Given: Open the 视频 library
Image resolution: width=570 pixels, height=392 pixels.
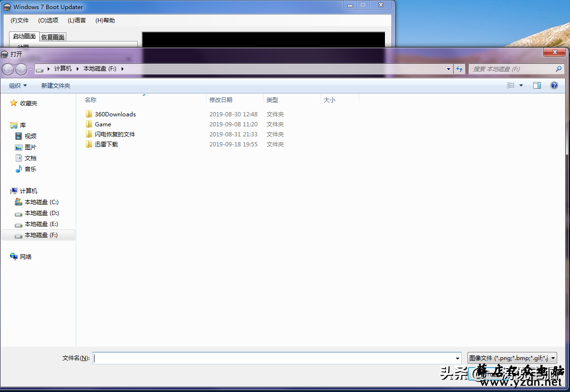Looking at the screenshot, I should pos(30,136).
